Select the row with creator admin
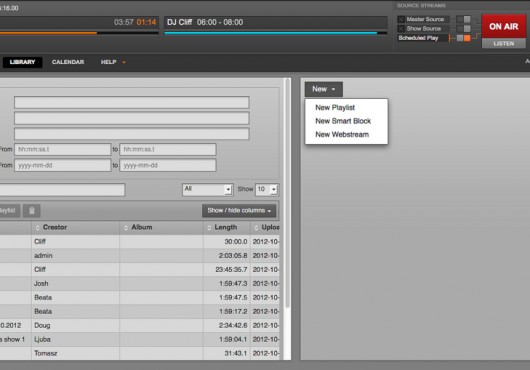Viewport: 530px width, 370px height. 140,255
